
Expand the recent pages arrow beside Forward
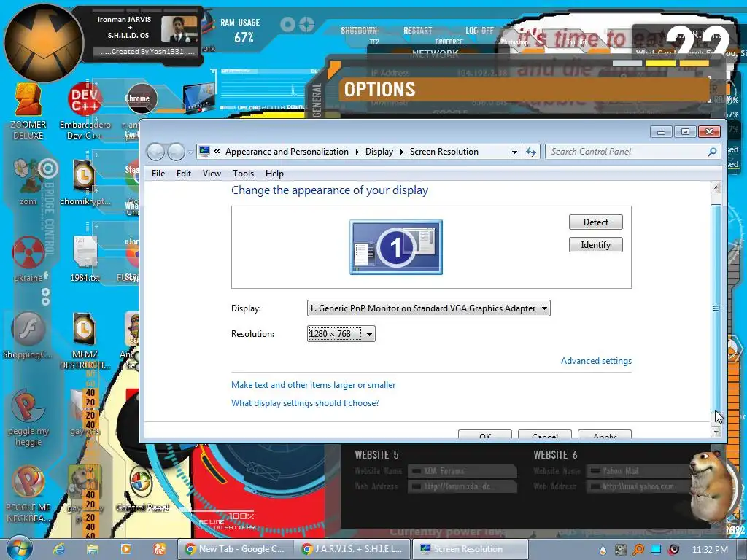pyautogui.click(x=190, y=152)
